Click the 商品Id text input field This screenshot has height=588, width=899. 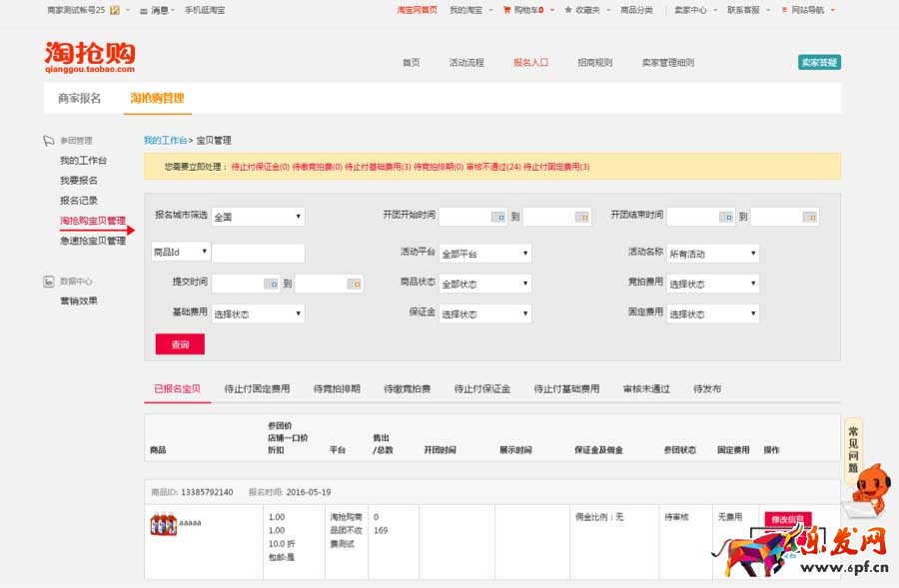click(258, 254)
